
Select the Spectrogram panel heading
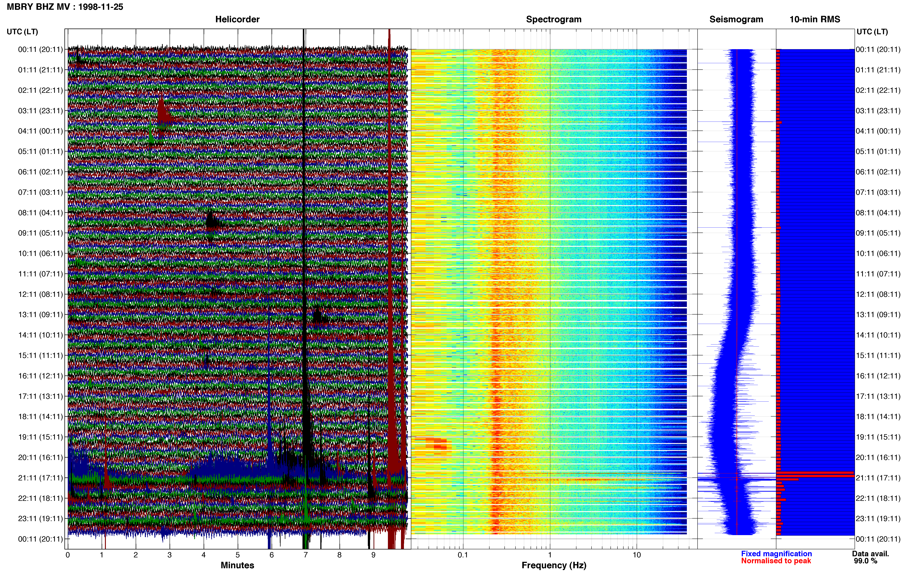point(554,20)
